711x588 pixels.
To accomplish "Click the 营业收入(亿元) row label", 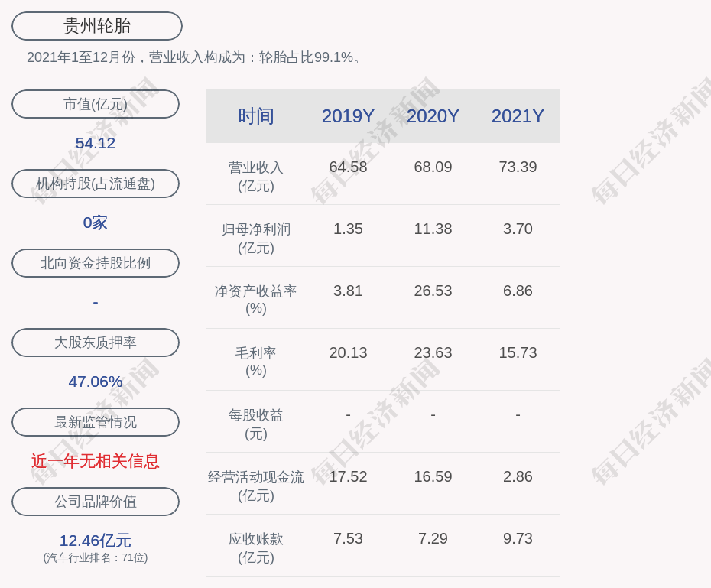I will click(x=256, y=177).
